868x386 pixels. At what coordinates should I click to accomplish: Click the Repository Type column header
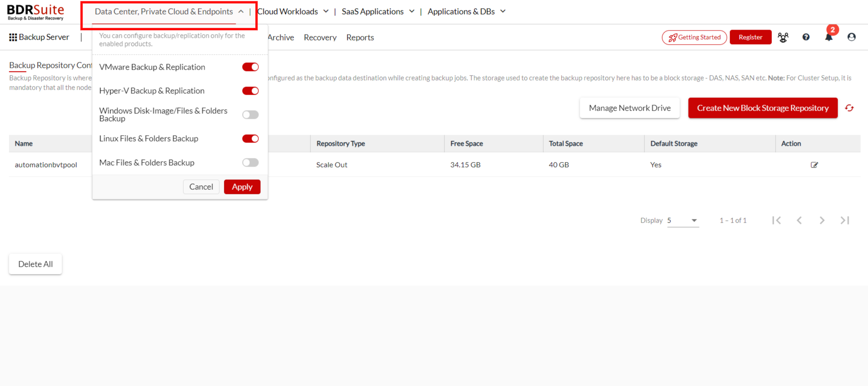tap(341, 143)
